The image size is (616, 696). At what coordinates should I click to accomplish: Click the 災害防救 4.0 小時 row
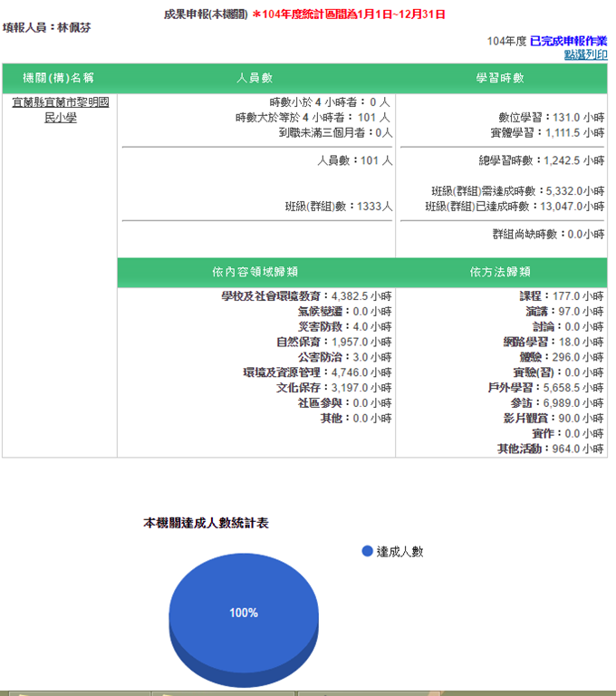pos(345,326)
